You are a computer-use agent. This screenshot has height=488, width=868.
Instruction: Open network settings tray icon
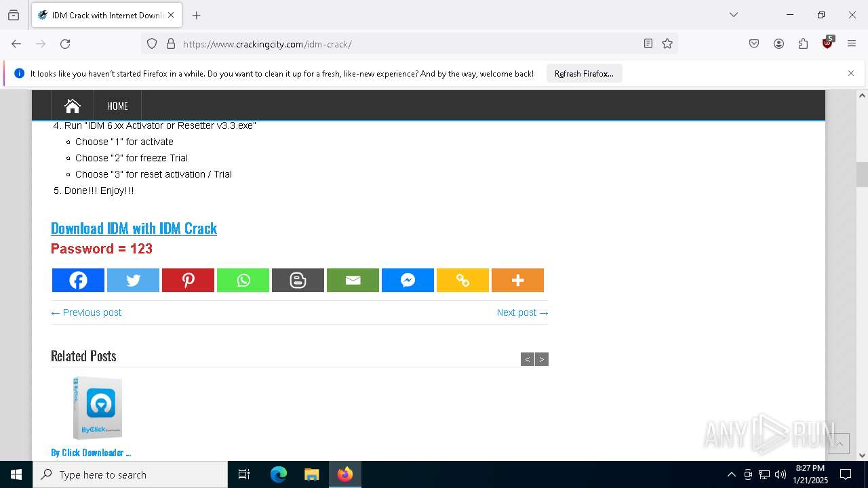[x=764, y=474]
